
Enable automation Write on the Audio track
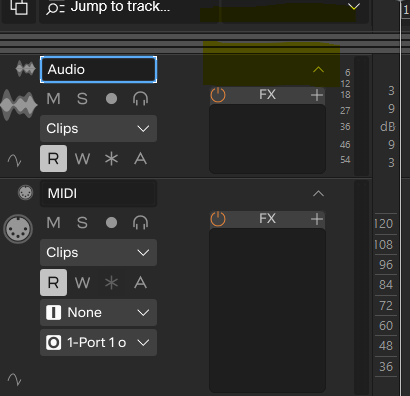[82, 159]
